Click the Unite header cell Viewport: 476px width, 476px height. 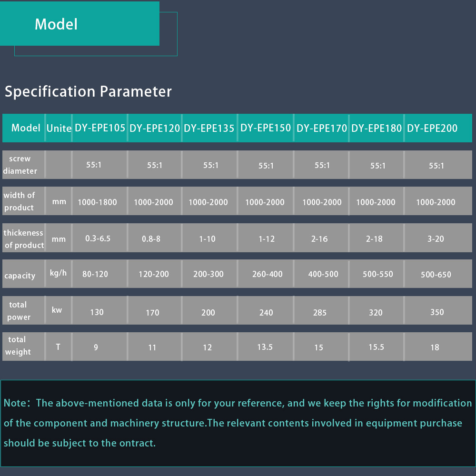coord(59,128)
